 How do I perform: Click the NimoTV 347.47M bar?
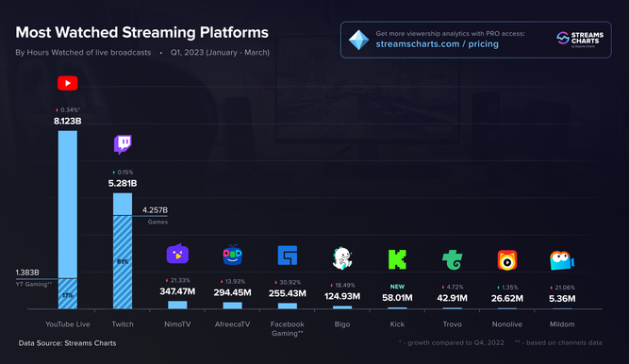click(177, 305)
